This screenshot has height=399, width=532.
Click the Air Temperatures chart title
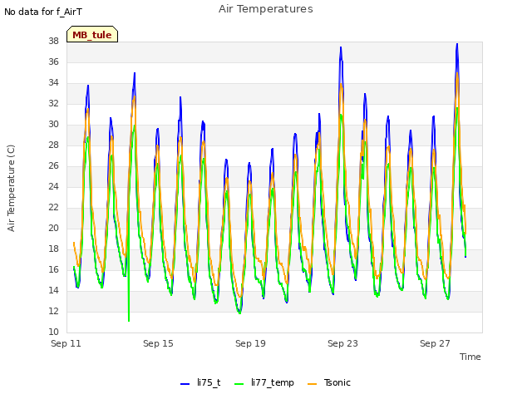coord(266,9)
